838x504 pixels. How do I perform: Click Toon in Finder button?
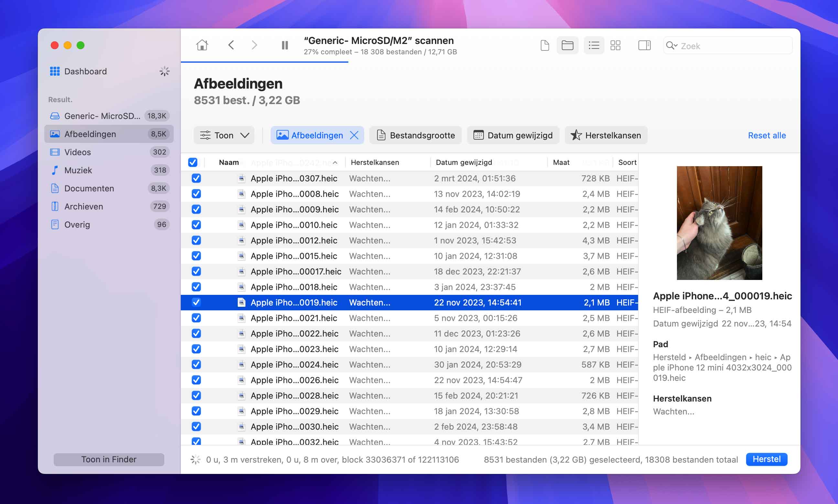pos(109,459)
